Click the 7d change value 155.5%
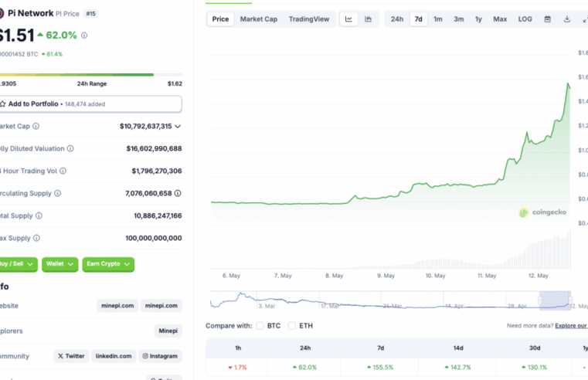This screenshot has height=380, width=588. pos(380,368)
